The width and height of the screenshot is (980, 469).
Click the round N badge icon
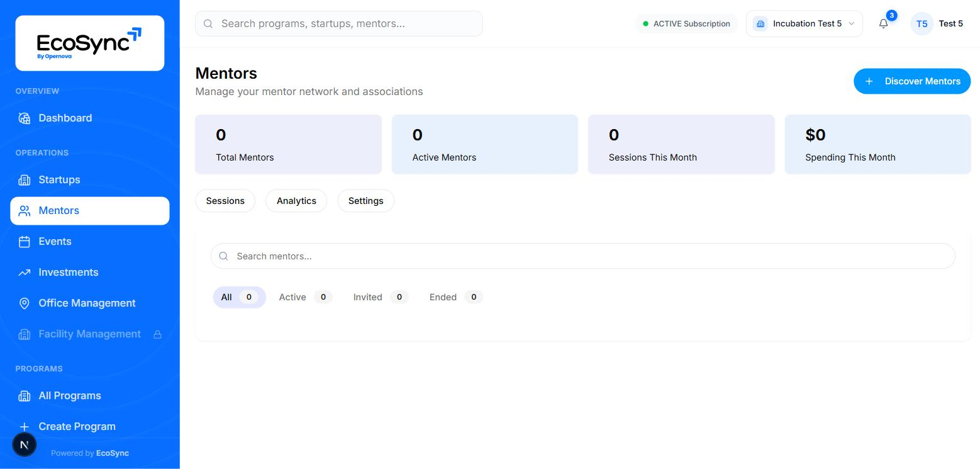(x=25, y=444)
